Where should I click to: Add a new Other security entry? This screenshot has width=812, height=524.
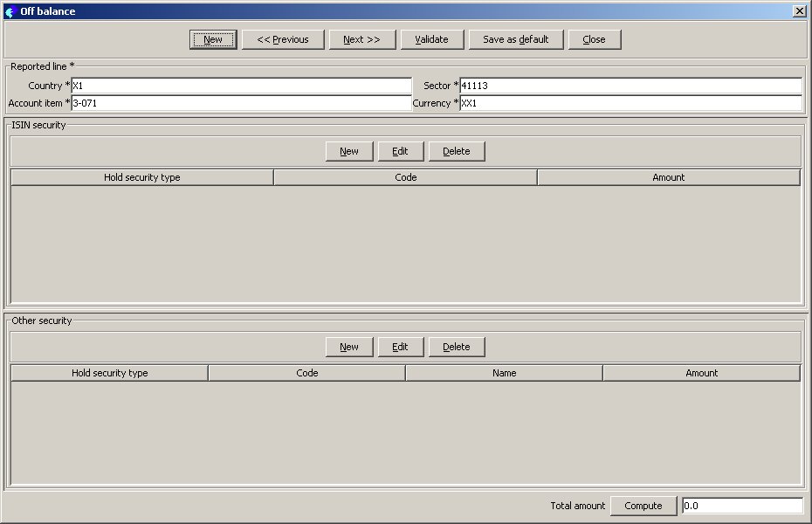349,347
